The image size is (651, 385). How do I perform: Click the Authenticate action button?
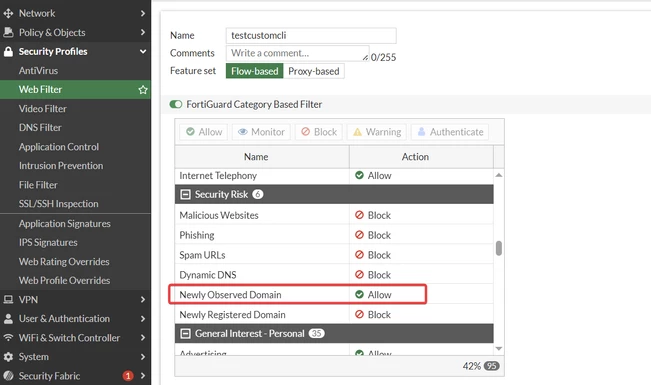450,132
